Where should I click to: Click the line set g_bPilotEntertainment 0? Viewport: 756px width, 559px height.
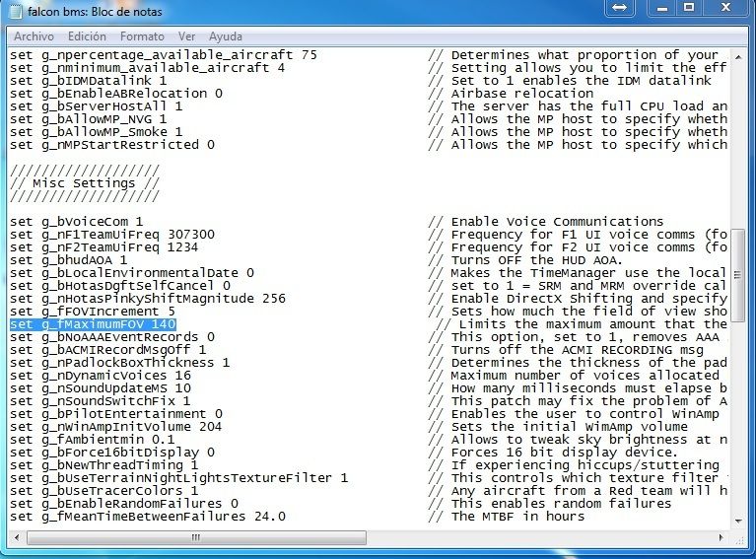pos(115,414)
